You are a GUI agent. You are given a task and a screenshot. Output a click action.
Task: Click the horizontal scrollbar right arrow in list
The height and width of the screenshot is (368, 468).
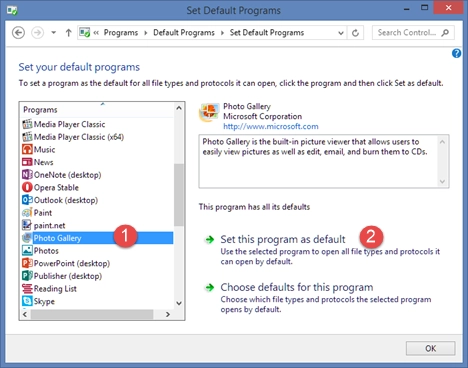pyautogui.click(x=168, y=314)
